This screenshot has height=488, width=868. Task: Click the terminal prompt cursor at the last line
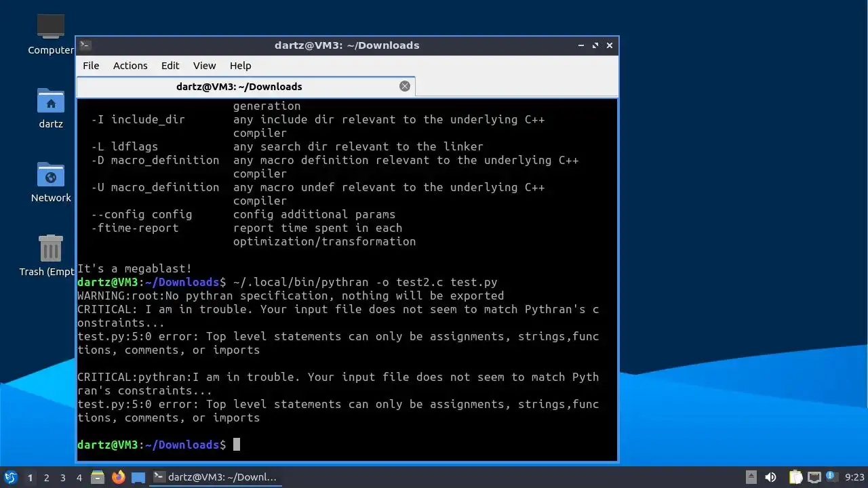237,445
